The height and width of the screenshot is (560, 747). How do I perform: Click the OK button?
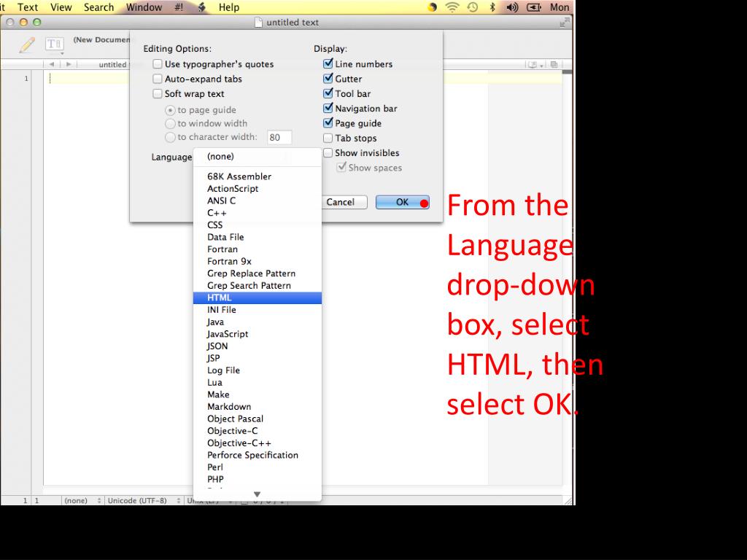402,202
